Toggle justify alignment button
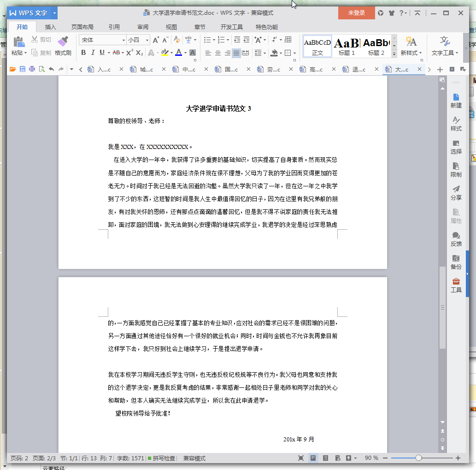The width and height of the screenshot is (476, 470). 236,53
